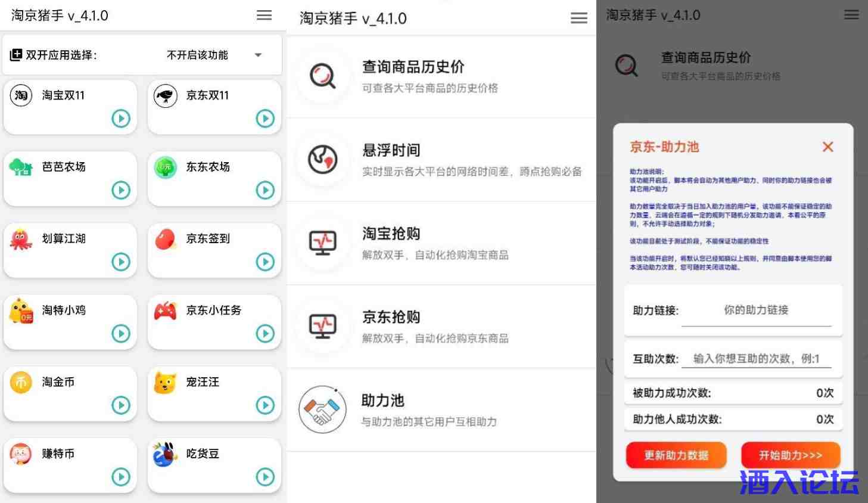Close the 京东-助力池 dialog

click(828, 147)
